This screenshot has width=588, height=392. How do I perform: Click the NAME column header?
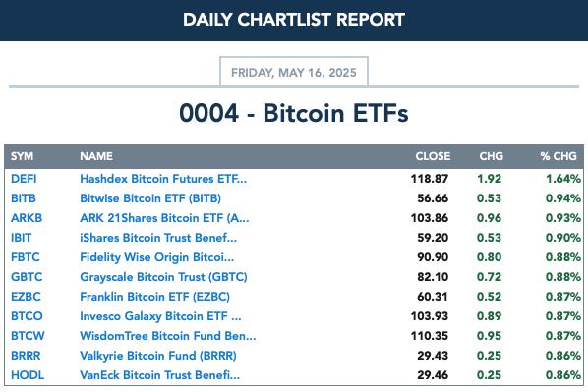(96, 156)
